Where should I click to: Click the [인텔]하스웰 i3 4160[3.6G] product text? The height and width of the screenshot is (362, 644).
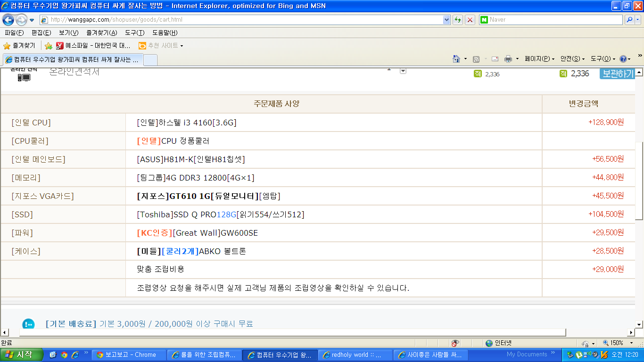click(x=187, y=123)
